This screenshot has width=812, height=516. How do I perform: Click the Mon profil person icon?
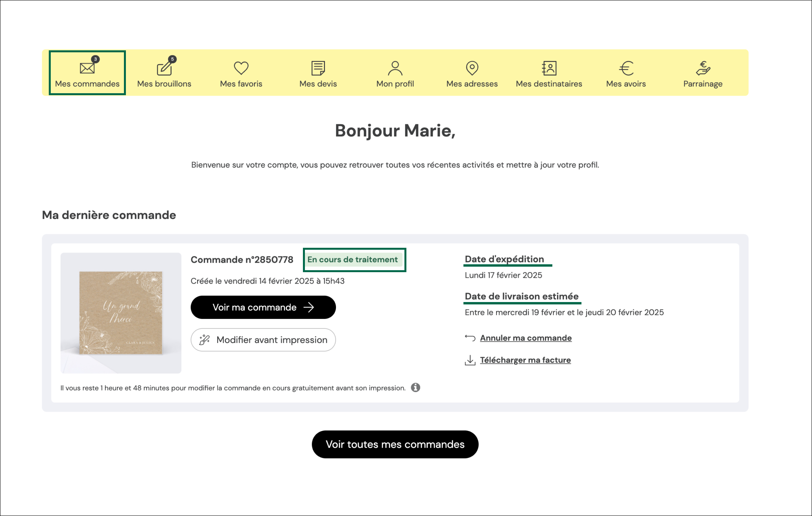(395, 68)
